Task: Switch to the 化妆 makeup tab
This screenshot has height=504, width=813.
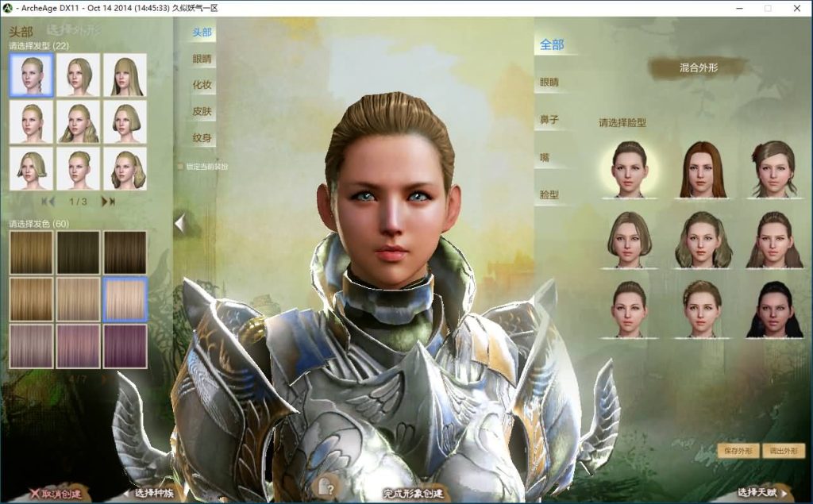Action: coord(202,85)
